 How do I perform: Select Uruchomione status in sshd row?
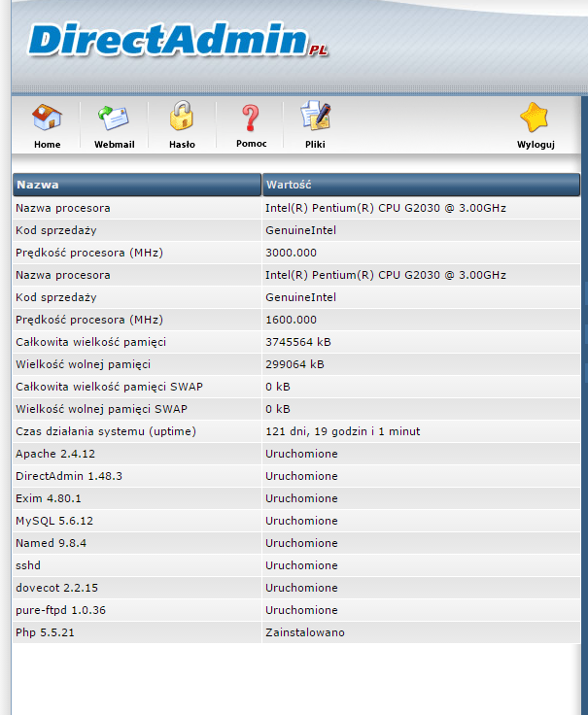click(x=301, y=565)
